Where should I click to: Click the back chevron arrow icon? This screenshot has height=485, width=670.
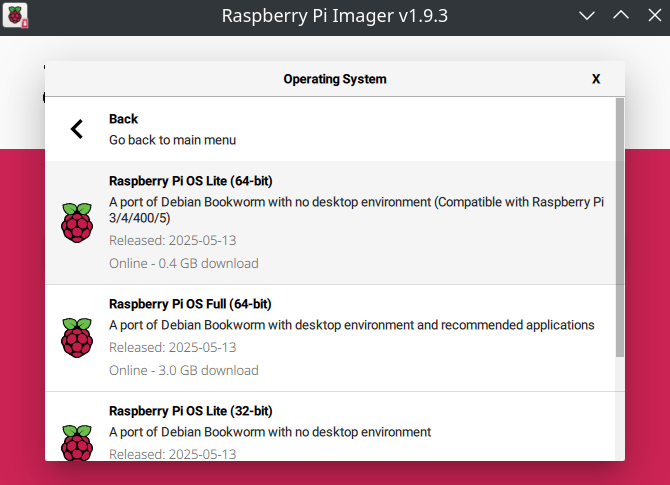pyautogui.click(x=77, y=129)
